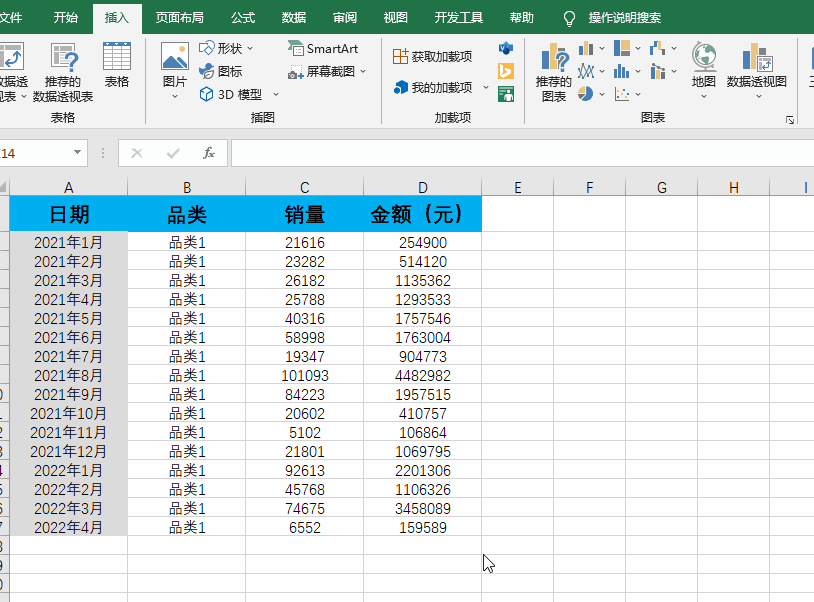
Task: Click the 推荐的图表 recommended charts icon
Action: click(554, 72)
